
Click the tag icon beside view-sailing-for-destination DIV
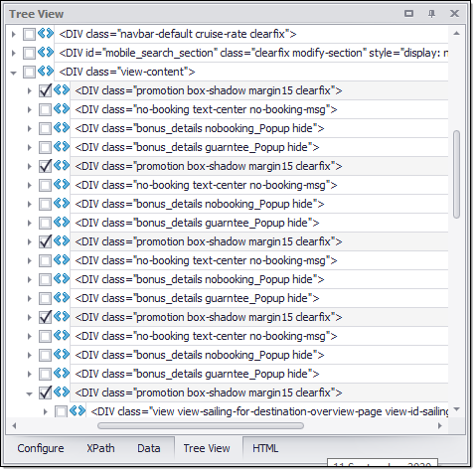click(x=78, y=411)
